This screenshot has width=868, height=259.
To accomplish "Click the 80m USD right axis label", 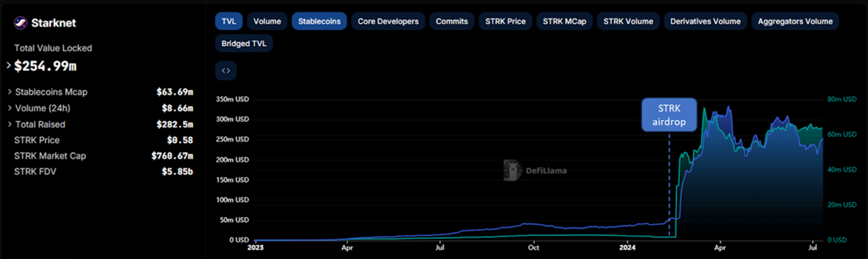I will coord(842,99).
